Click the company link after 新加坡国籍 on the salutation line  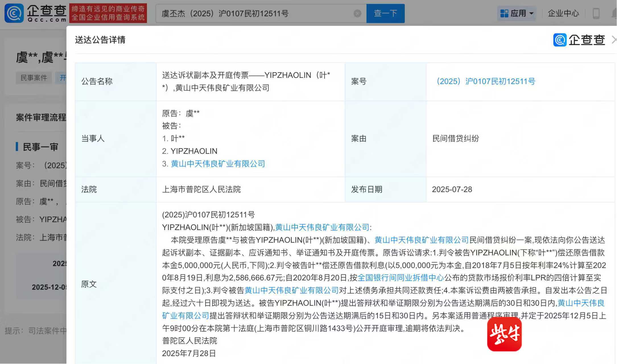[322, 227]
